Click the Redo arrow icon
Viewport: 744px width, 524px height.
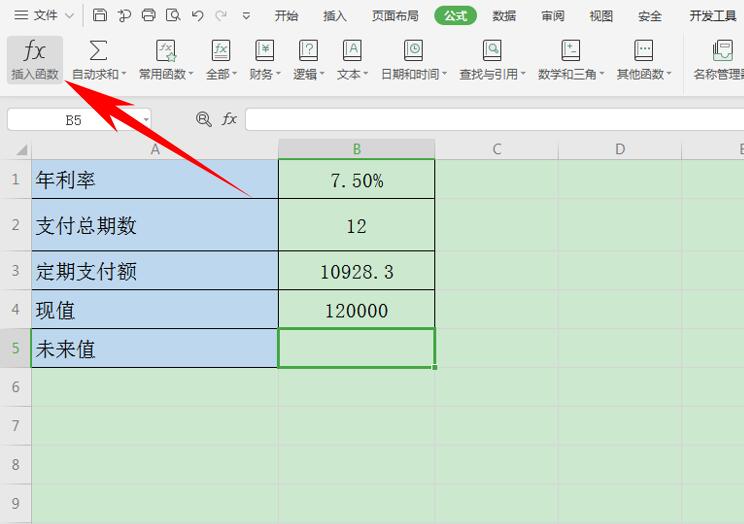click(221, 16)
